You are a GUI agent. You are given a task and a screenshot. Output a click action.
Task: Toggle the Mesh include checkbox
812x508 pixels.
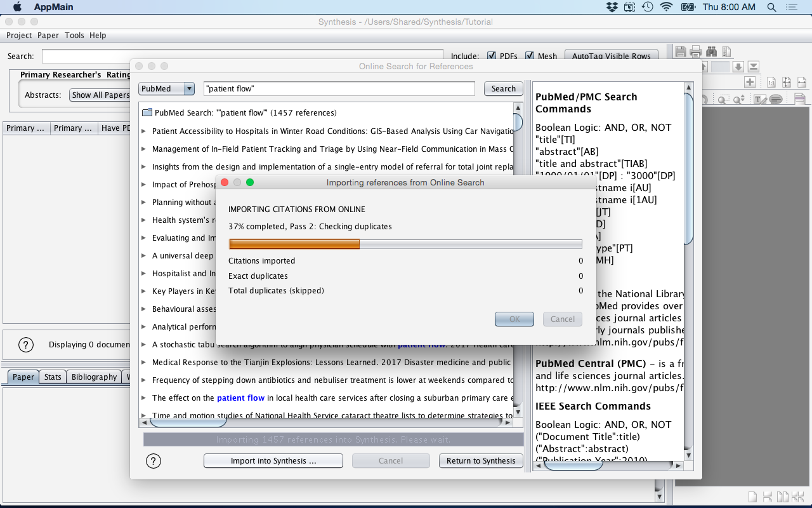530,56
